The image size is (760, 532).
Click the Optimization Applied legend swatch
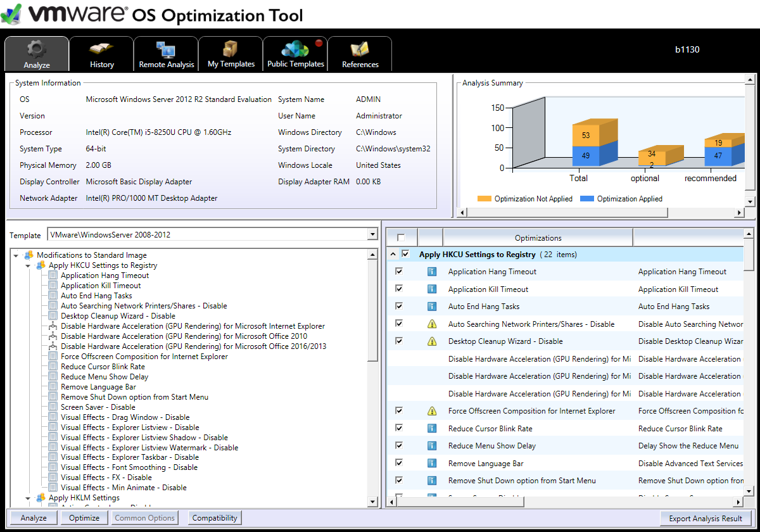(586, 199)
